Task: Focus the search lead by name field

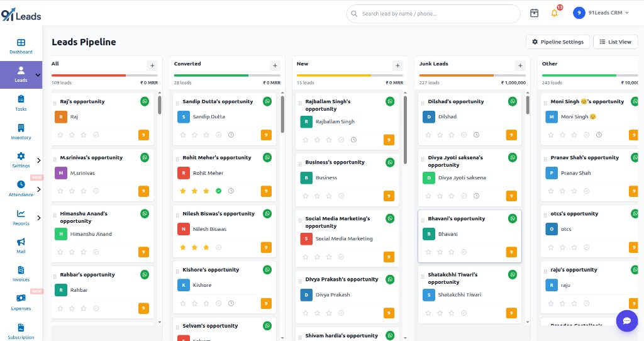Action: pos(434,14)
